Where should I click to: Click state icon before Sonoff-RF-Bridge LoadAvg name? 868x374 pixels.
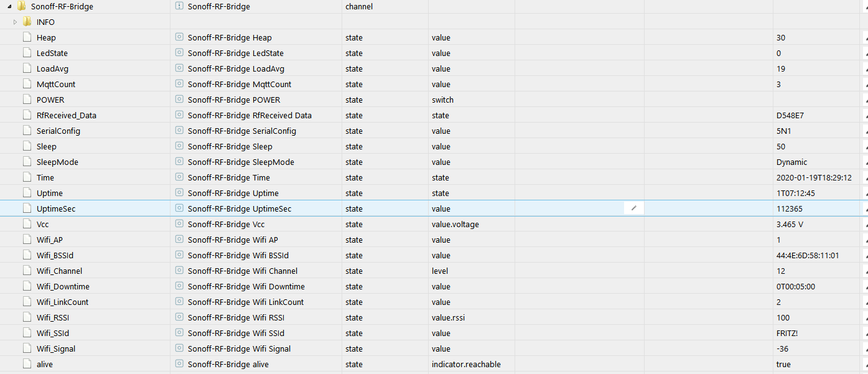[180, 68]
